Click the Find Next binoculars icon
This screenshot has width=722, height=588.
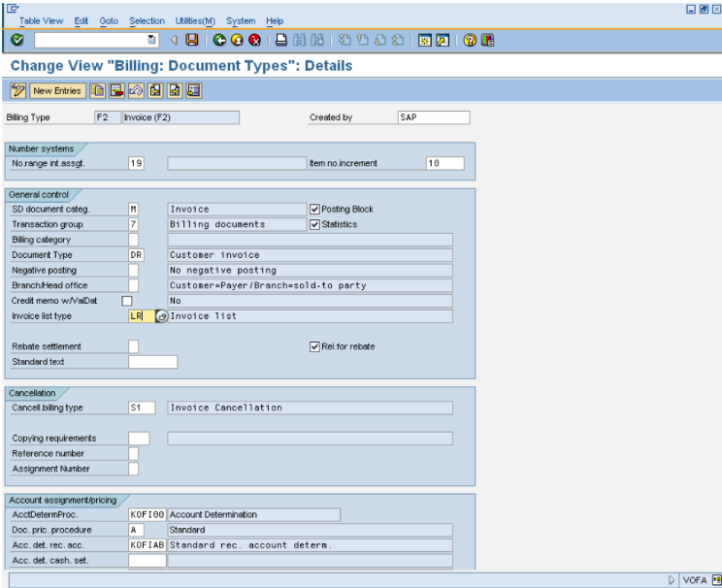(x=317, y=40)
